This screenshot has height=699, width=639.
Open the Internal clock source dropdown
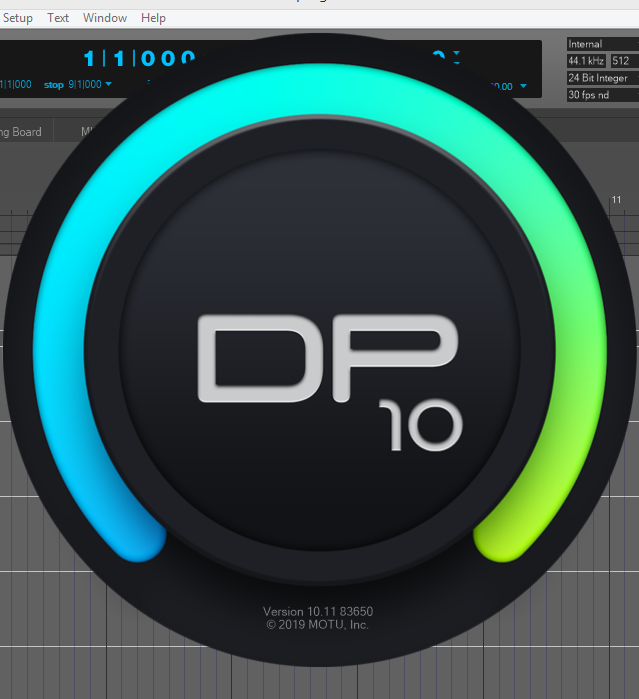coord(603,44)
